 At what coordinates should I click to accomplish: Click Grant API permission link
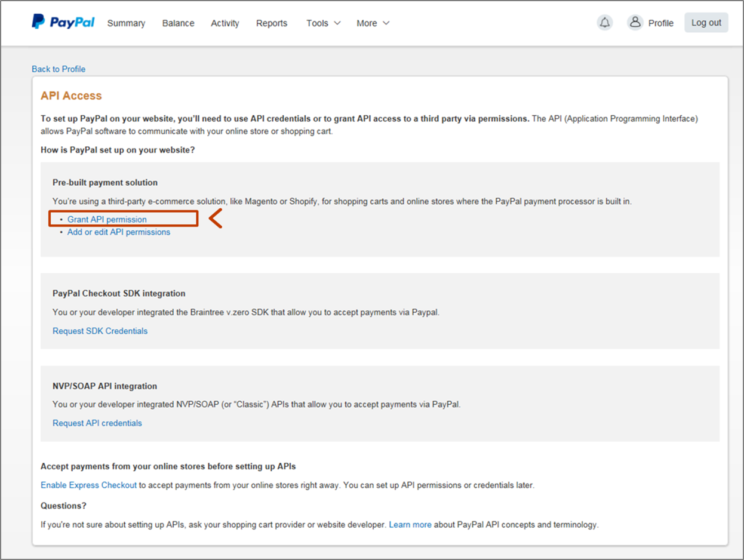[x=107, y=219]
